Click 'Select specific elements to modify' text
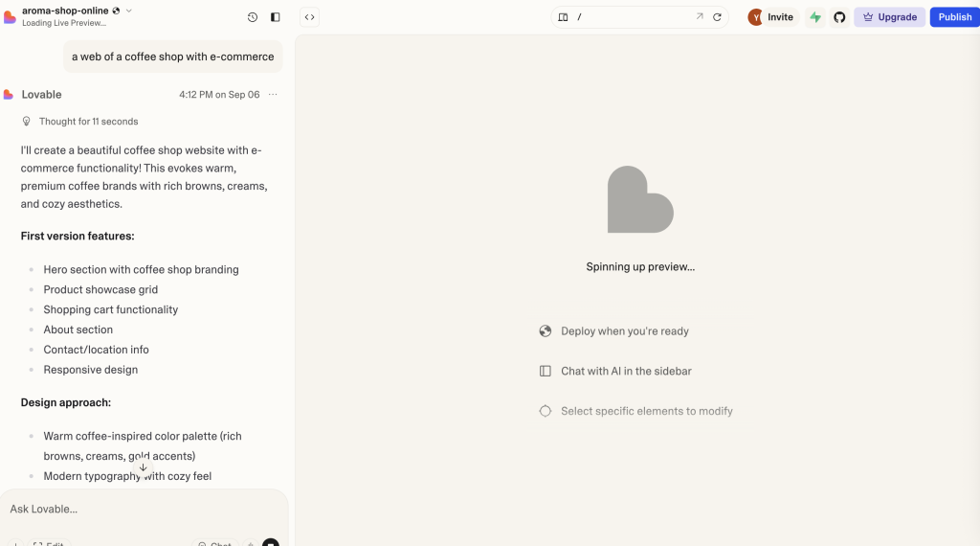This screenshot has height=546, width=980. pos(647,411)
